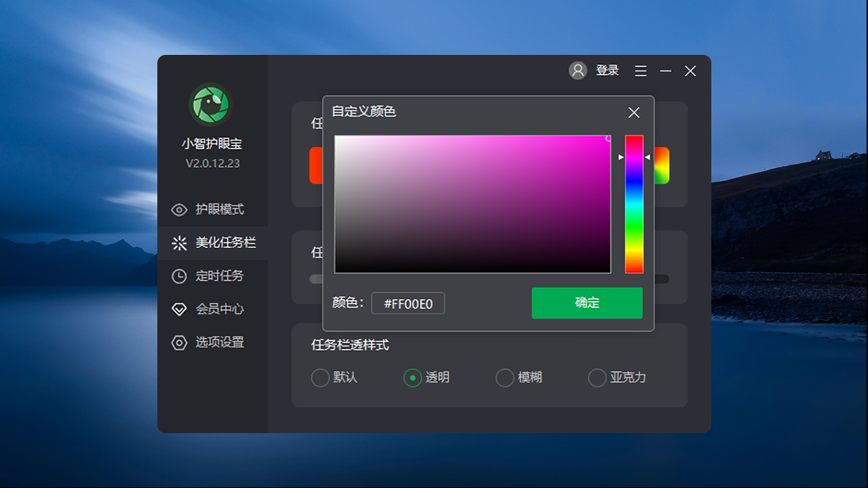868x488 pixels.
Task: Open 定时任务 via the clock icon
Action: [x=179, y=276]
